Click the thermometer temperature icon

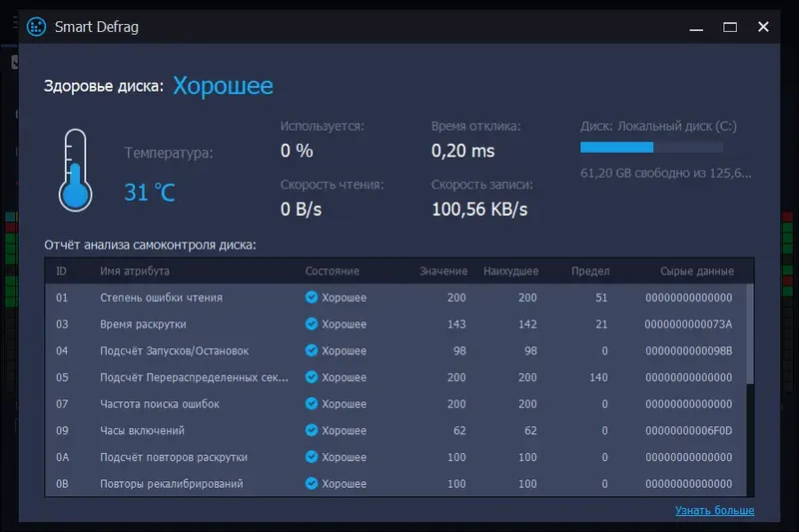(75, 169)
